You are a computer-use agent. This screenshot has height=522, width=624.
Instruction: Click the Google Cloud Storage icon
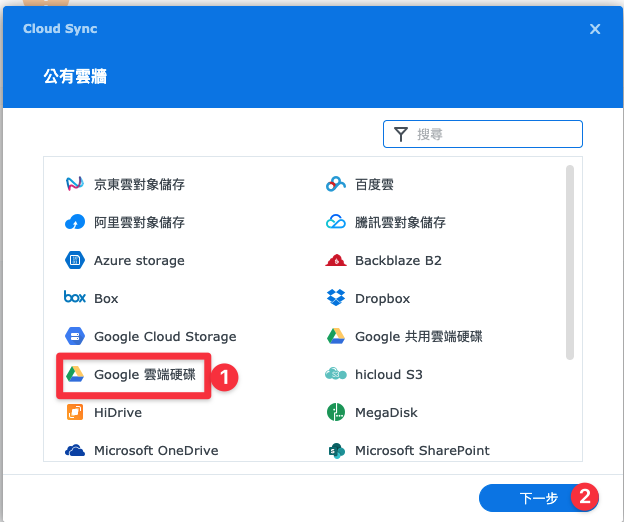[74, 336]
